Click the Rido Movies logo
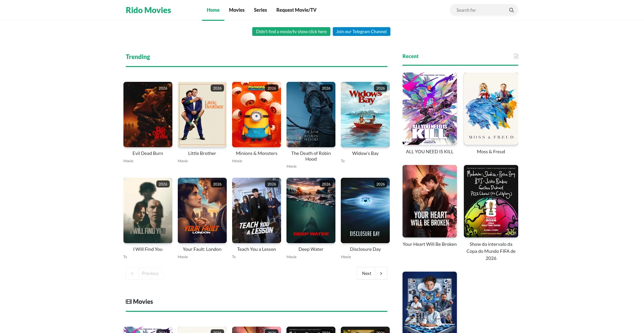Screen dimensions: 644x333 (148, 10)
